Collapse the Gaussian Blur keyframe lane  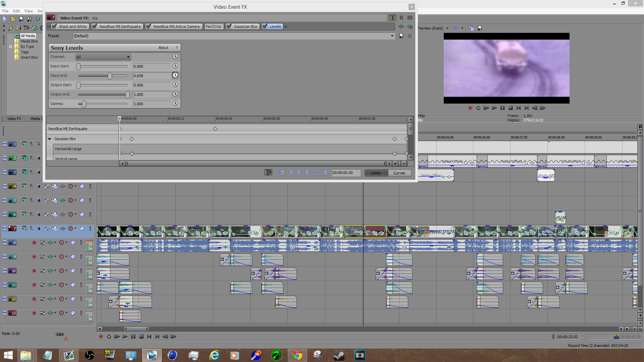point(50,139)
